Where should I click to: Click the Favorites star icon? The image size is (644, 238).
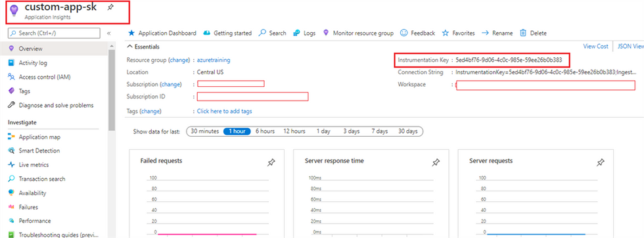click(446, 33)
